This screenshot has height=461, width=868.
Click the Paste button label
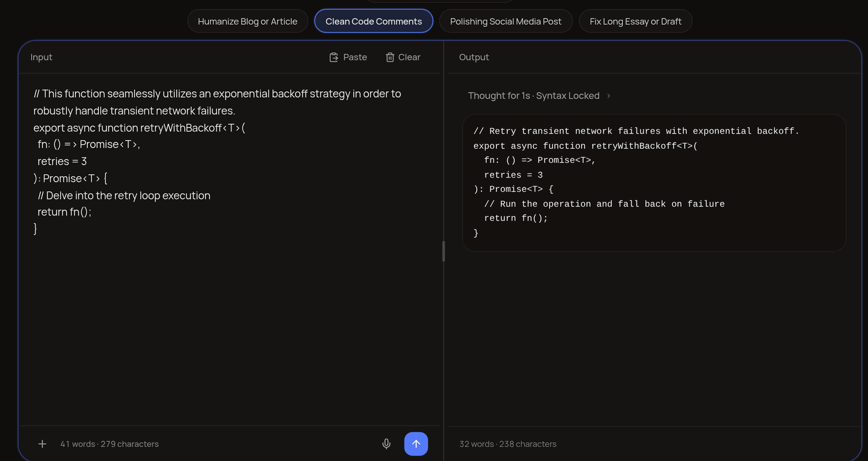pyautogui.click(x=355, y=57)
